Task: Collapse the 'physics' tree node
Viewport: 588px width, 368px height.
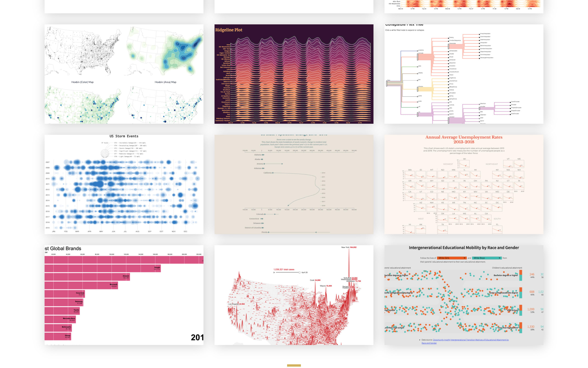Action: coord(418,89)
